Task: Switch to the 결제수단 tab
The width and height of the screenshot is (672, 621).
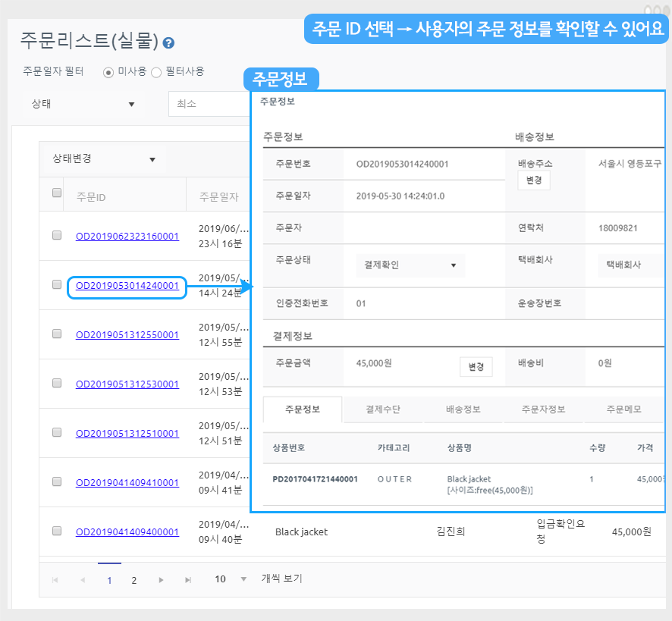Action: 382,409
